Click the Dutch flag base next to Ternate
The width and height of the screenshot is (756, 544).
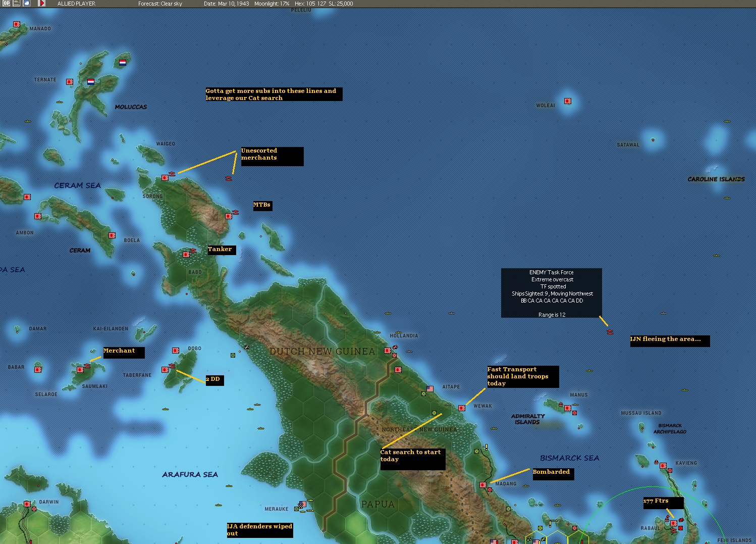[91, 82]
